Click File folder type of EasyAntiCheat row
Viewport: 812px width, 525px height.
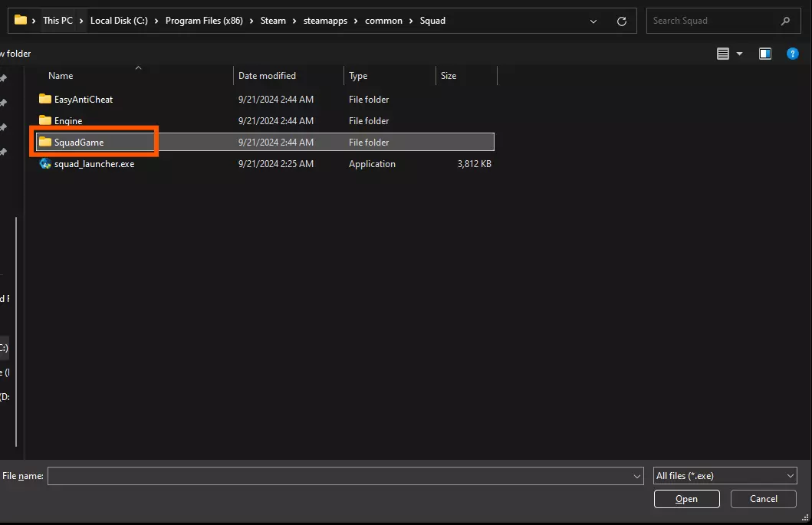pyautogui.click(x=369, y=100)
